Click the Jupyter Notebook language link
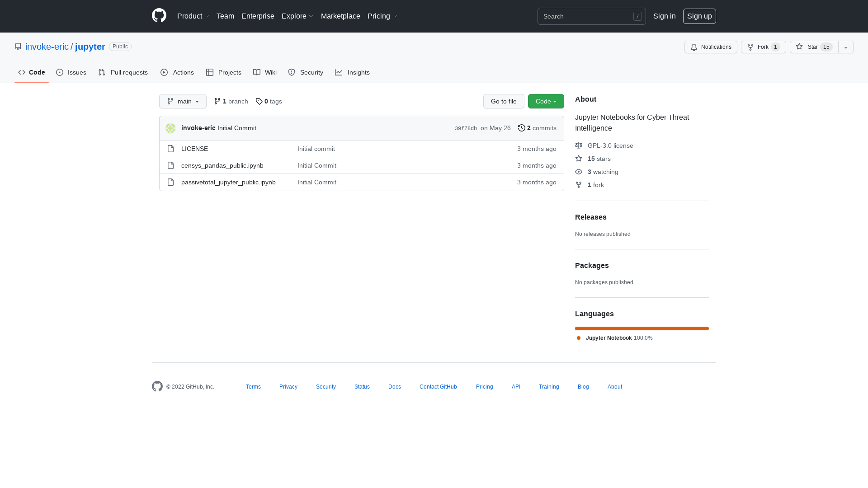868x488 pixels. (x=614, y=338)
